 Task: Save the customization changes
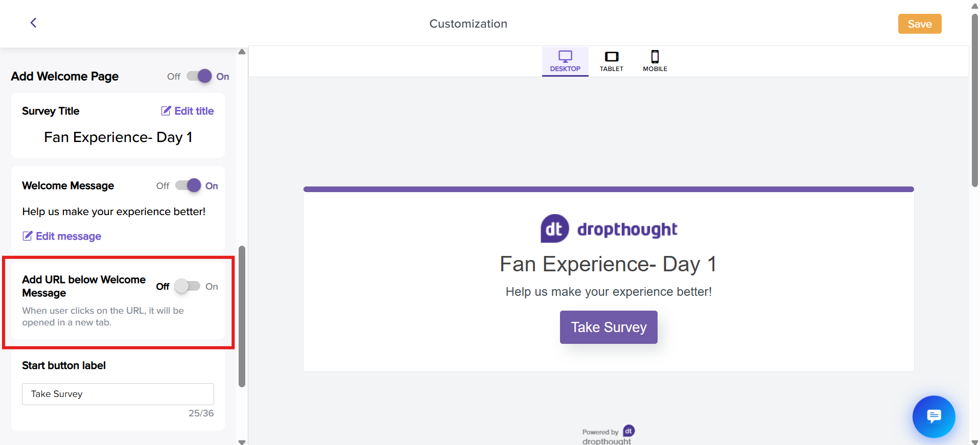pos(919,24)
